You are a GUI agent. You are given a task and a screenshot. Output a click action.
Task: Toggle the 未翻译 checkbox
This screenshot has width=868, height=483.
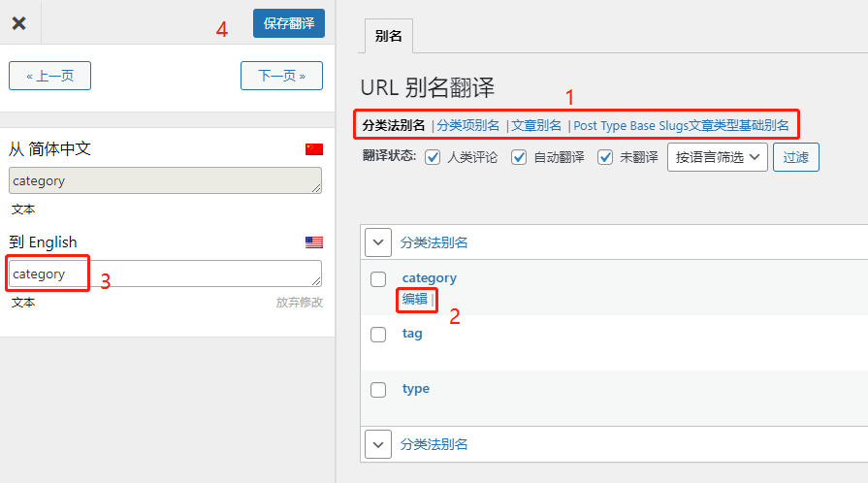pyautogui.click(x=606, y=157)
